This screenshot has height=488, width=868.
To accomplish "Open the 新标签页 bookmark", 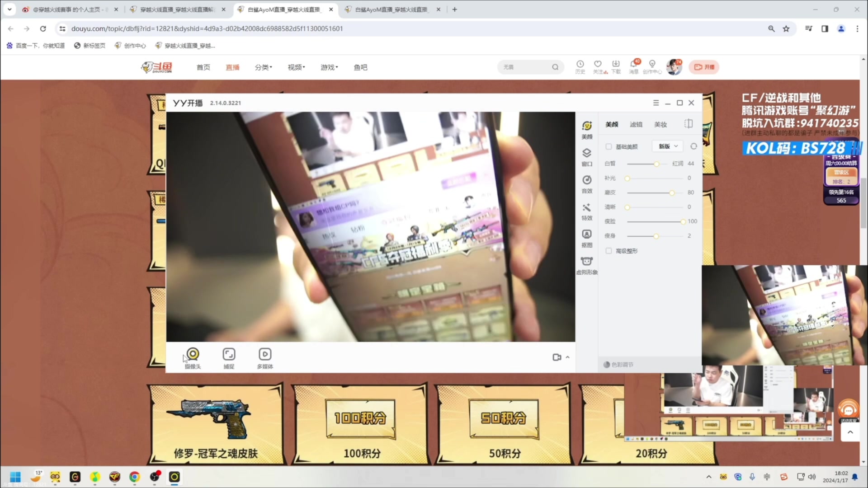I will pos(90,45).
